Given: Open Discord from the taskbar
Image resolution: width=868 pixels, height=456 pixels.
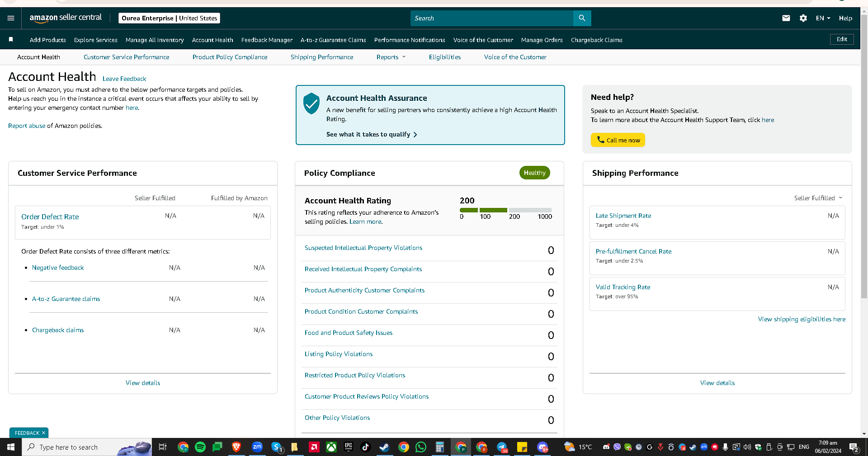Looking at the screenshot, I should [542, 447].
